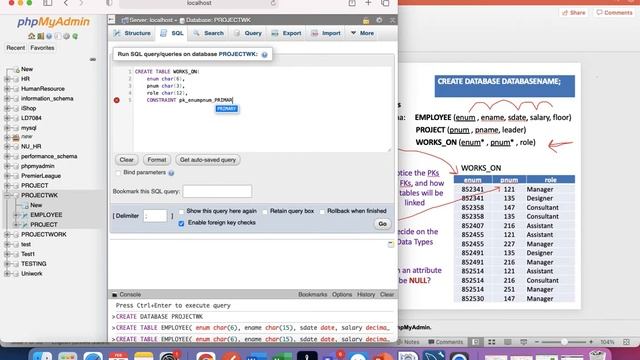This screenshot has width=640, height=360.
Task: Expand the Uniwork database node
Action: (x=7, y=273)
